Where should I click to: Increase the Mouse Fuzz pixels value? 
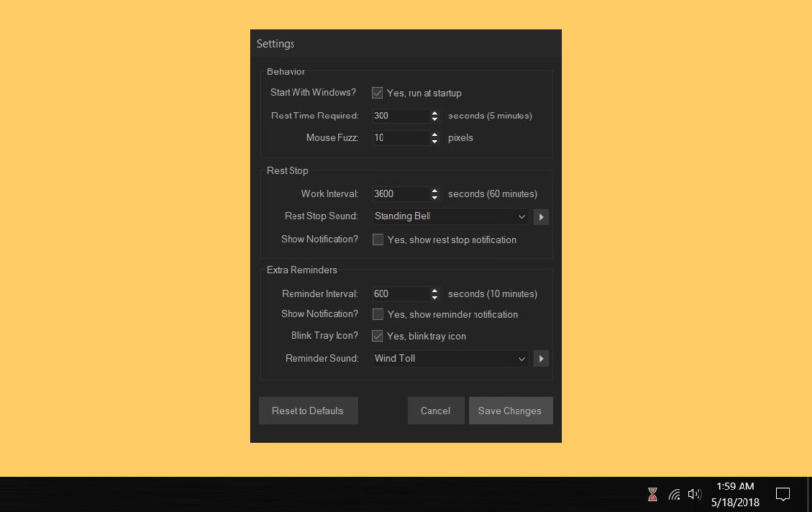(435, 135)
